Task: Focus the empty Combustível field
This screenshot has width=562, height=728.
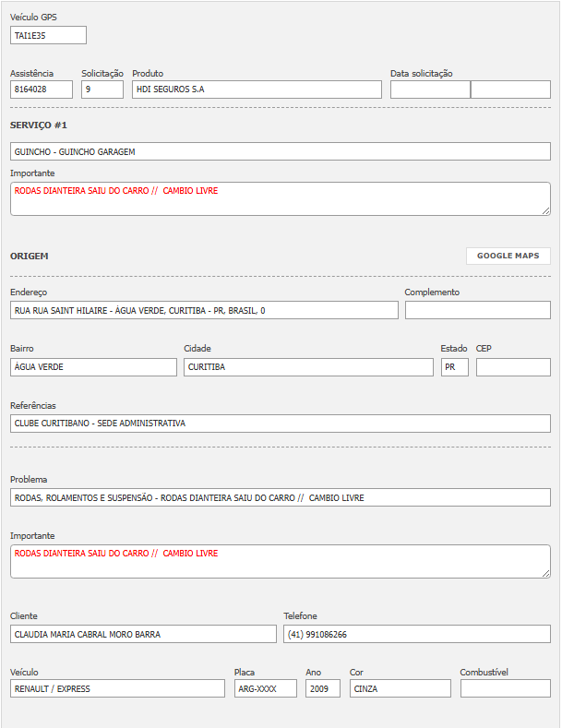Action: [505, 688]
